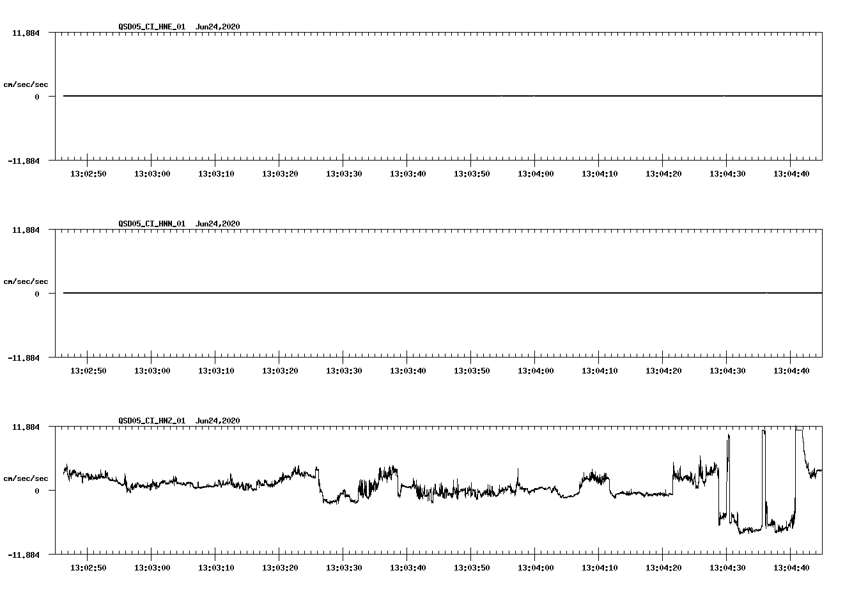The height and width of the screenshot is (591, 868).
Task: Click the 13:04:30 time label under HNE plot
Action: (x=727, y=174)
